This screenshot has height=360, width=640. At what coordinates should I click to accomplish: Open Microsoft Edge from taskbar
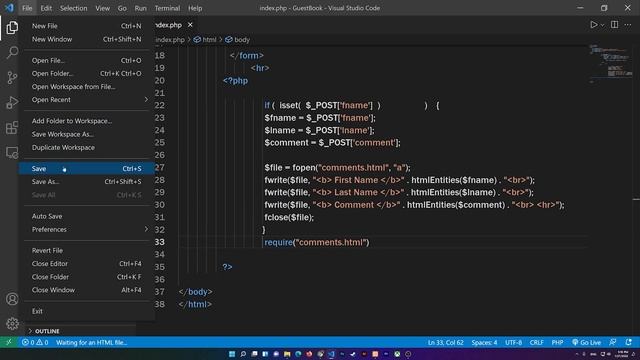(x=298, y=354)
